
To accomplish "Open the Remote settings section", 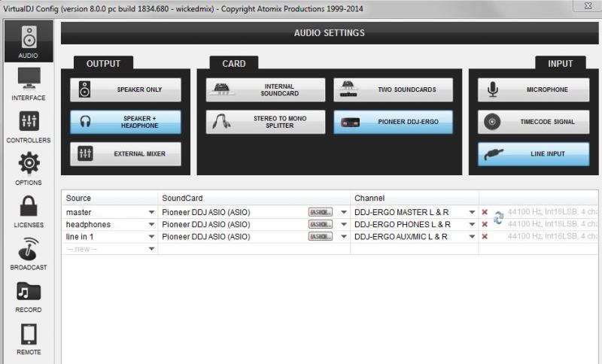I will coord(29,339).
